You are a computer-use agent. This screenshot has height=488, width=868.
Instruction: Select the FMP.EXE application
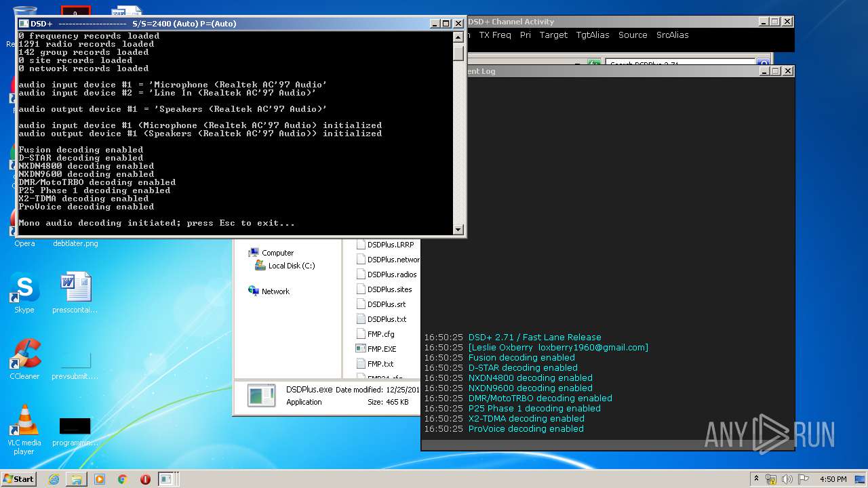[x=376, y=349]
